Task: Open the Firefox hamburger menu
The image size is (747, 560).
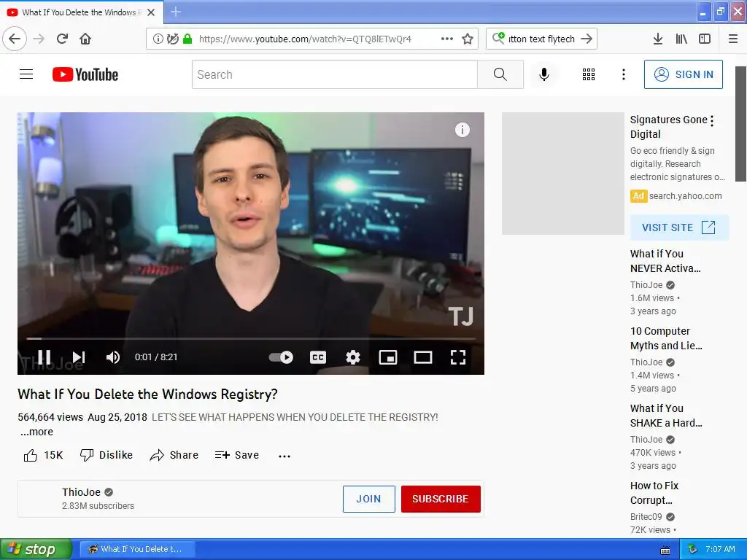Action: (x=733, y=39)
